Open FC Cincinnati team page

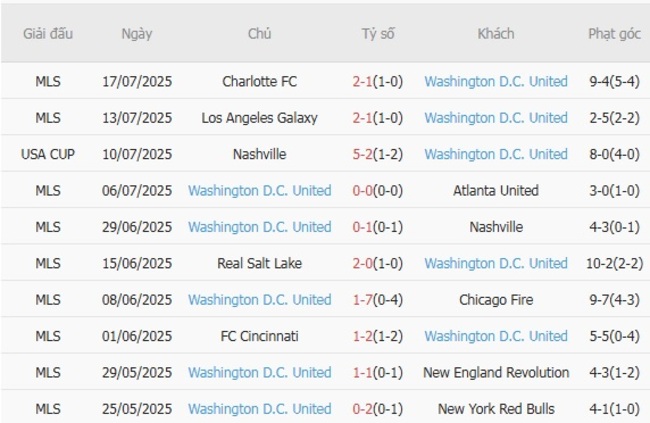[x=259, y=336]
